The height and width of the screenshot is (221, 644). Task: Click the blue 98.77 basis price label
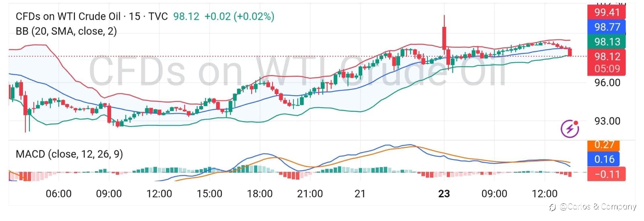click(607, 27)
